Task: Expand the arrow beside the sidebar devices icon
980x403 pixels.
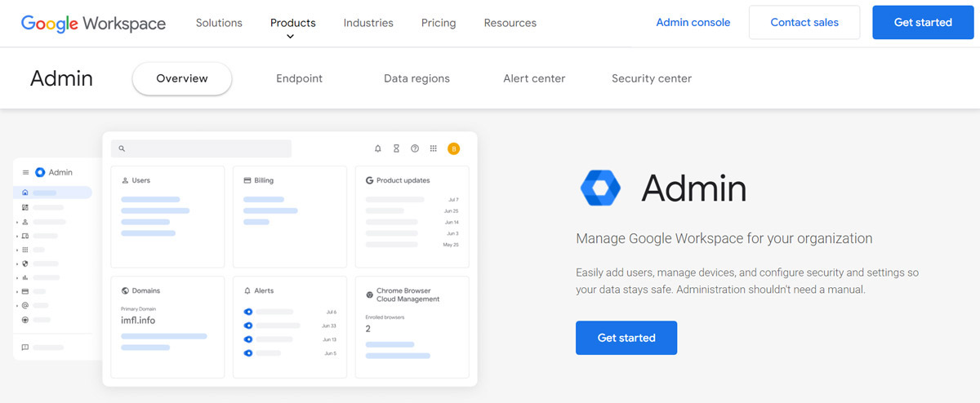Action: (x=17, y=236)
